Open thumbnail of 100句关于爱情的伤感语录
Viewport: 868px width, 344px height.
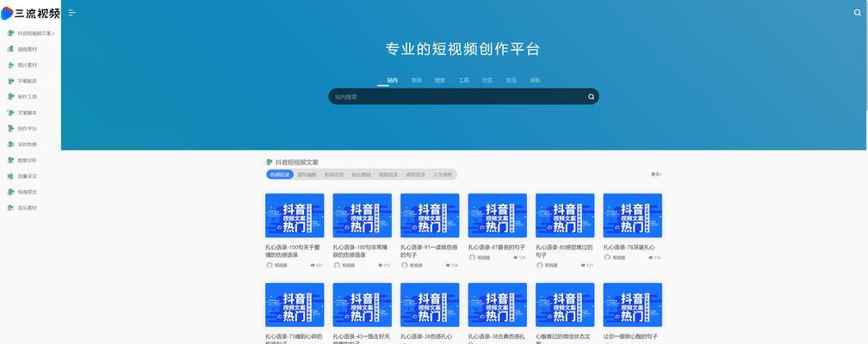294,216
